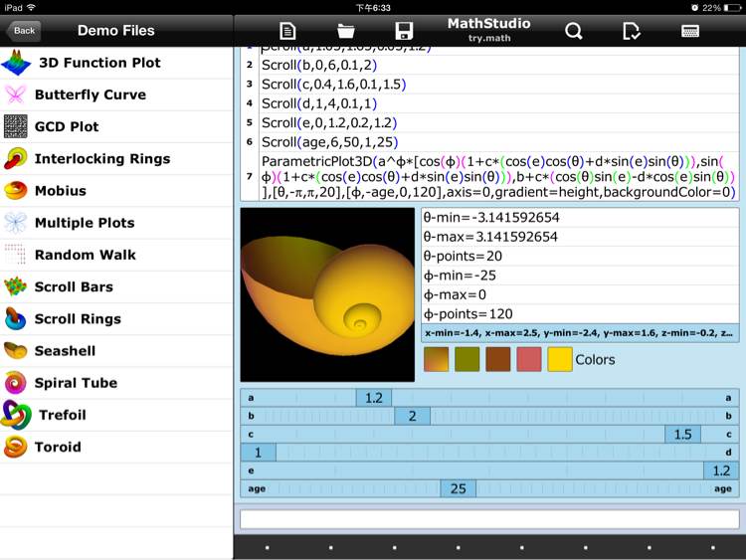This screenshot has width=746, height=560.
Task: Tap the Back button in Demo Files
Action: pyautogui.click(x=23, y=31)
